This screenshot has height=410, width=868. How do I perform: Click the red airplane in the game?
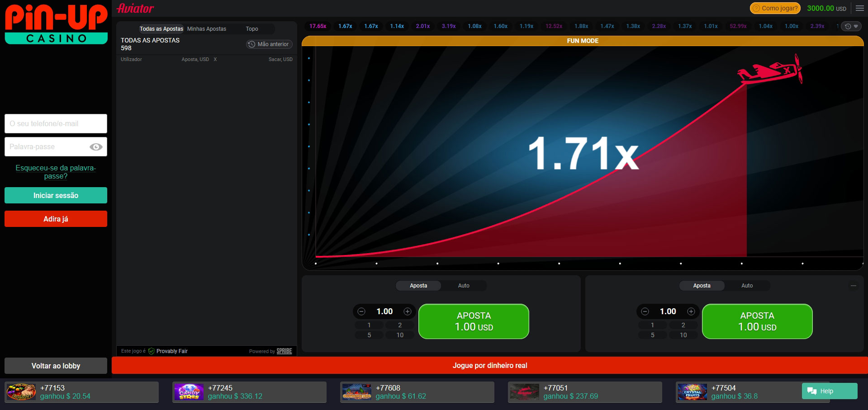click(x=770, y=70)
